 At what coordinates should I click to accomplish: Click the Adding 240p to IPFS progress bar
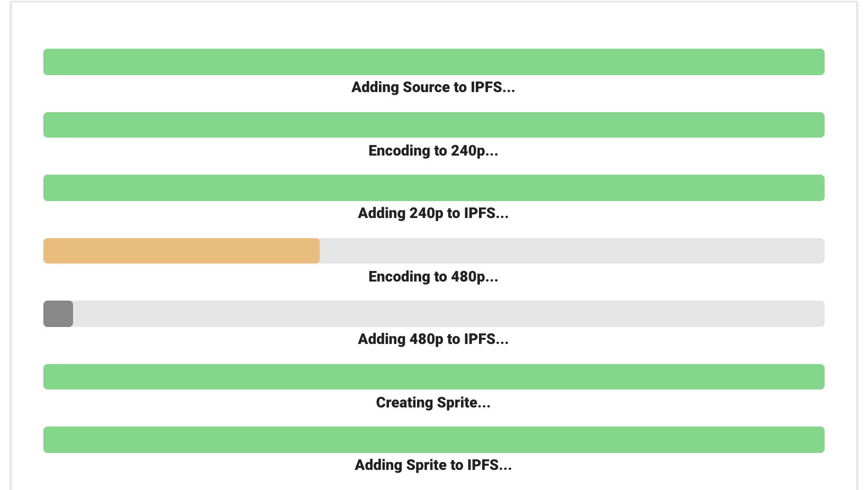tap(433, 188)
